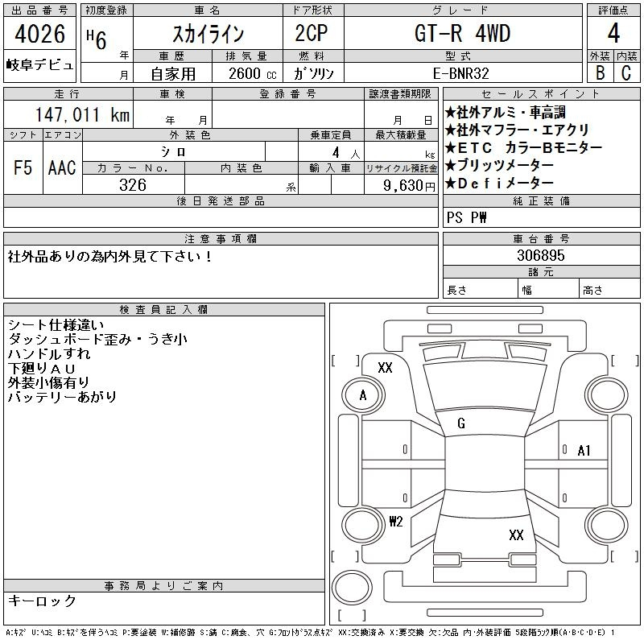Image resolution: width=644 pixels, height=644 pixels.
Task: Select the XX mark at the diagram's lower right
Action: click(x=516, y=535)
